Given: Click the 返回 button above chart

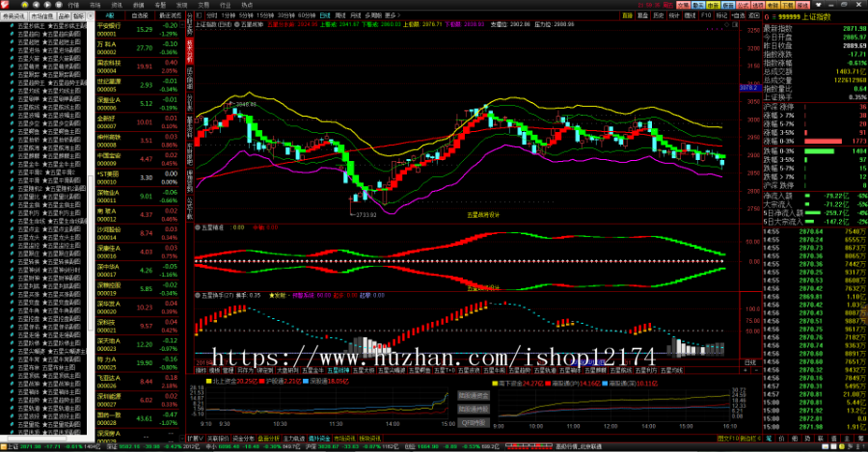Looking at the screenshot, I should (754, 15).
